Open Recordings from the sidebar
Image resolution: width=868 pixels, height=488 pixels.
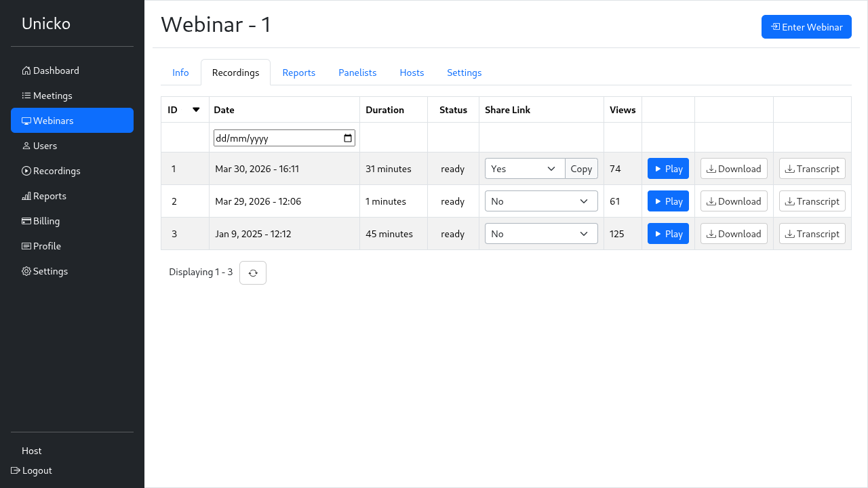tap(72, 171)
